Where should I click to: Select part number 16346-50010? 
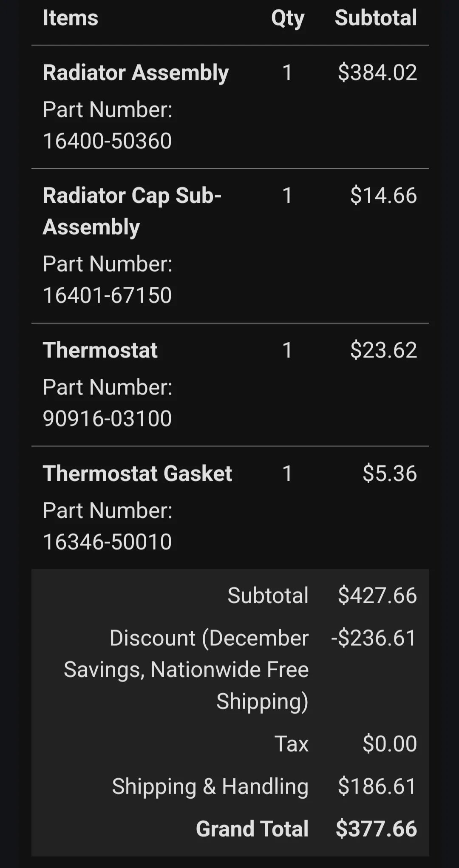(x=107, y=542)
